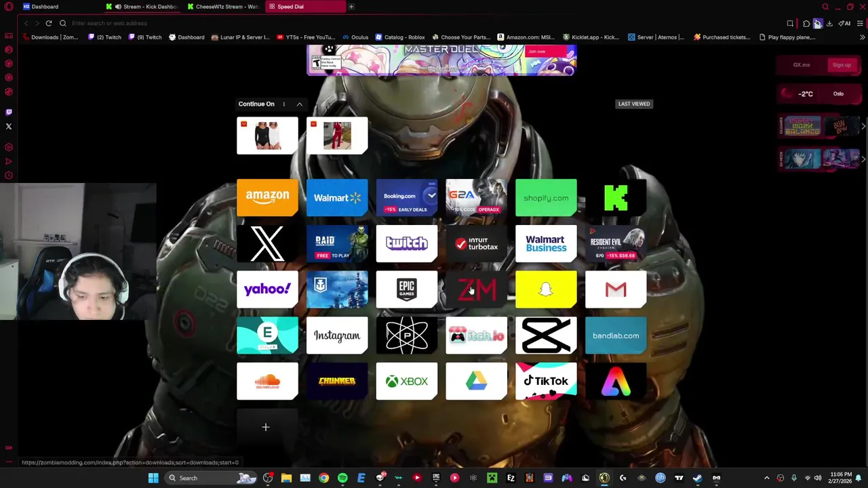Open the X speed dial tile
The image size is (868, 488).
(267, 243)
